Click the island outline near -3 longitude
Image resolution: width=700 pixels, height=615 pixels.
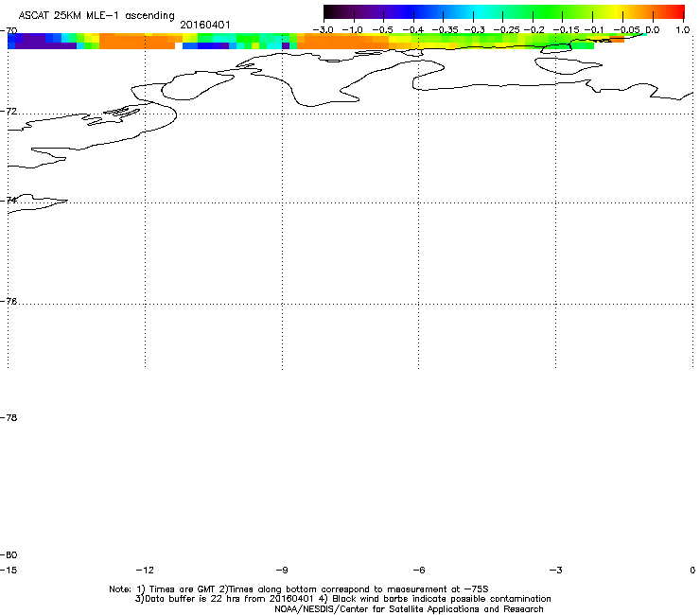[568, 66]
